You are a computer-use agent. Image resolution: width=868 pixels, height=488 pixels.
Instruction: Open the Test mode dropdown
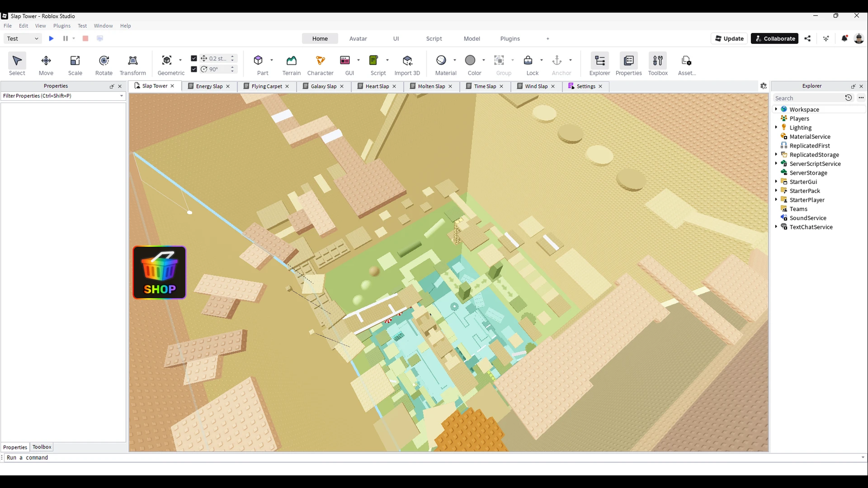click(23, 38)
